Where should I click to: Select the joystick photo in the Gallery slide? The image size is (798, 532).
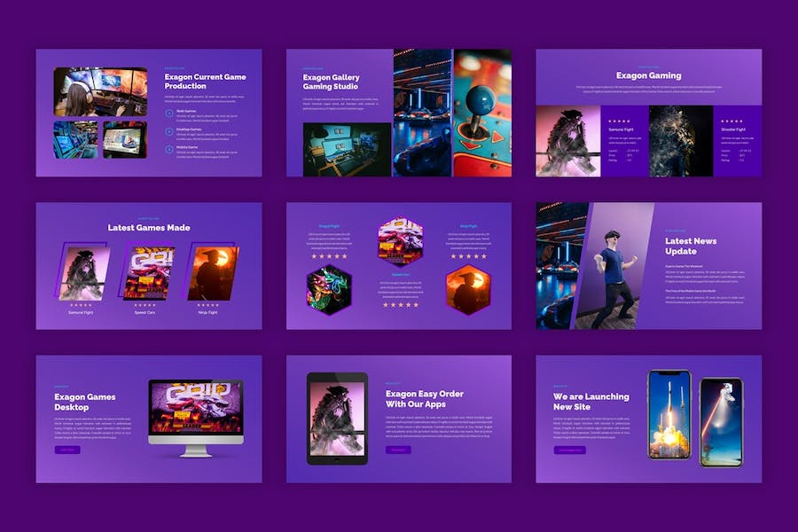coord(482,113)
